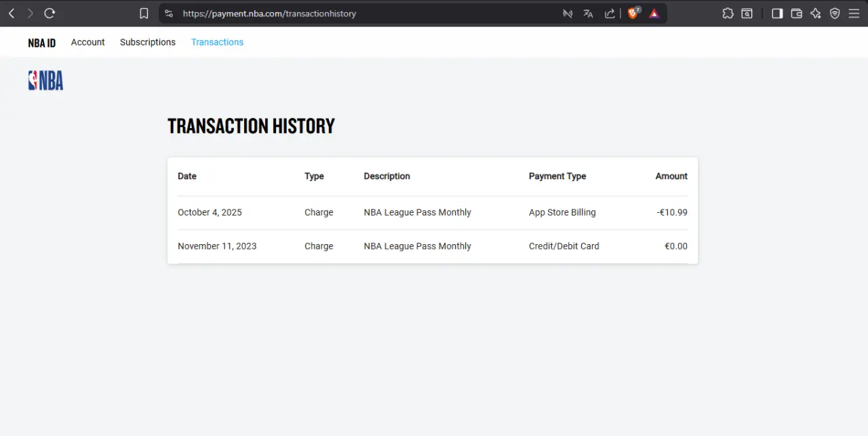Open the Brave Shields lion icon
The image size is (868, 436).
[x=633, y=13]
